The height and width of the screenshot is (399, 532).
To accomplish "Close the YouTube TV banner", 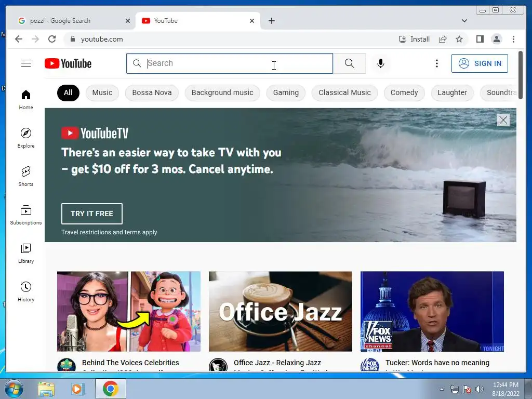I will pyautogui.click(x=503, y=120).
